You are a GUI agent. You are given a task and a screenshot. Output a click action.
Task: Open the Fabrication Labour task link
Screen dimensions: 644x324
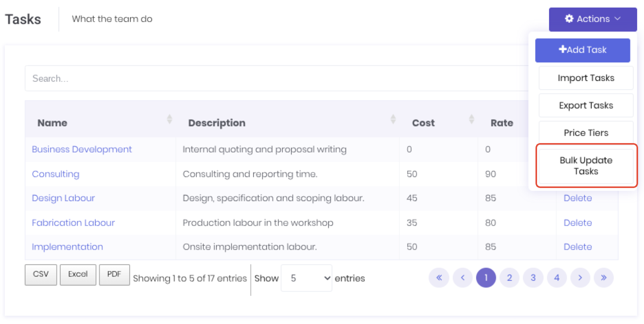(73, 223)
